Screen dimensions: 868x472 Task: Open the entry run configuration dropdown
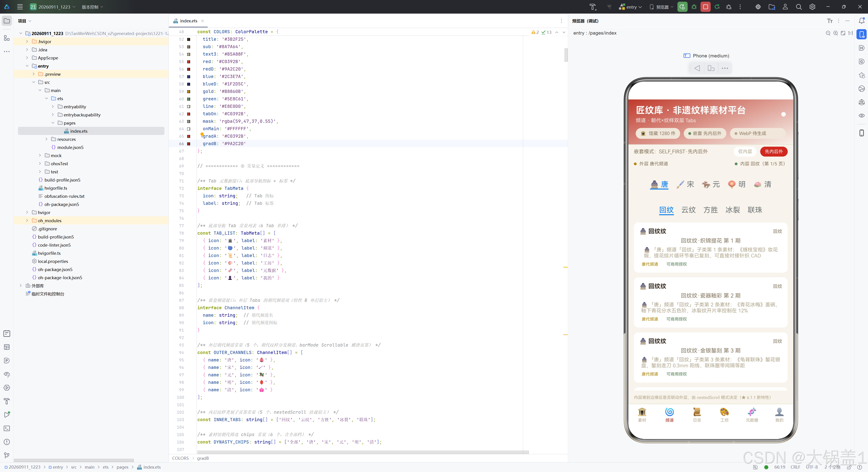coord(630,7)
